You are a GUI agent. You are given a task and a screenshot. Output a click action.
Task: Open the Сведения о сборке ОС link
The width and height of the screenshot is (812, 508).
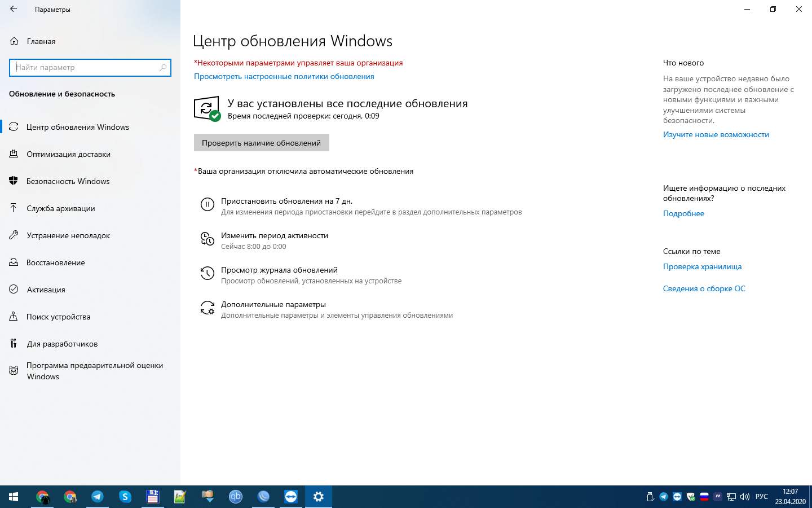[x=704, y=288]
